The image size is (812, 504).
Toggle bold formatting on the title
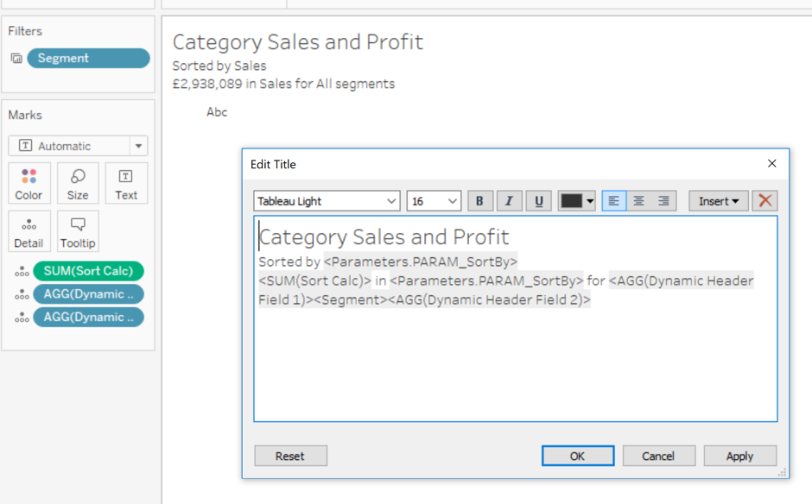point(479,200)
